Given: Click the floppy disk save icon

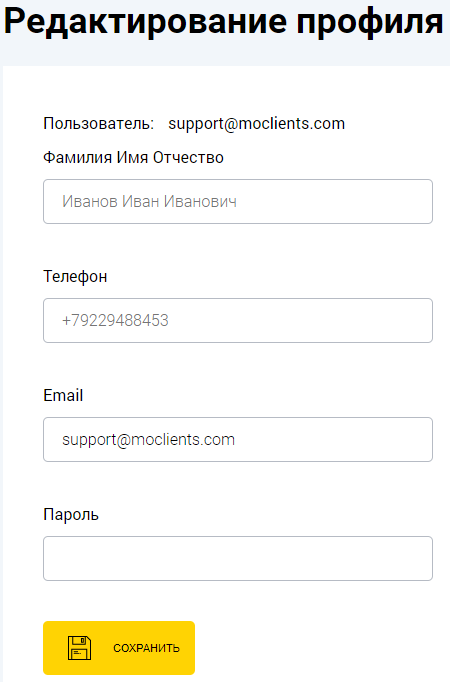Looking at the screenshot, I should click(80, 648).
